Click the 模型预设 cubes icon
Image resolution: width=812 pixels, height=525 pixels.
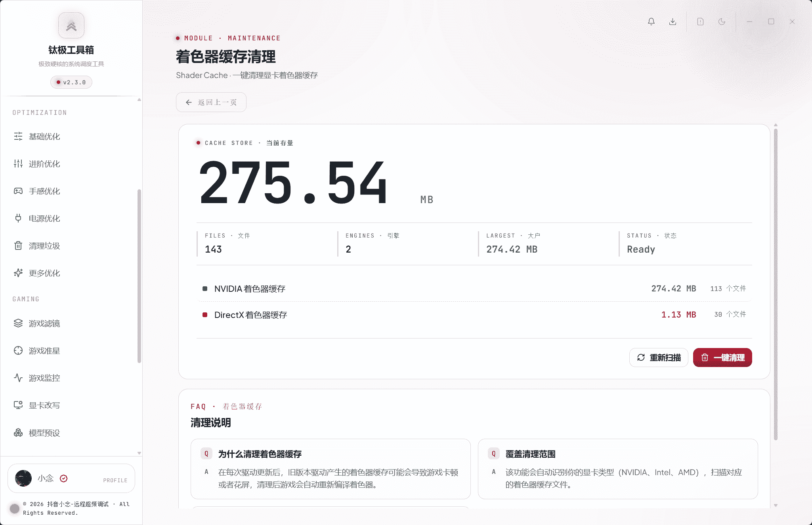tap(18, 433)
